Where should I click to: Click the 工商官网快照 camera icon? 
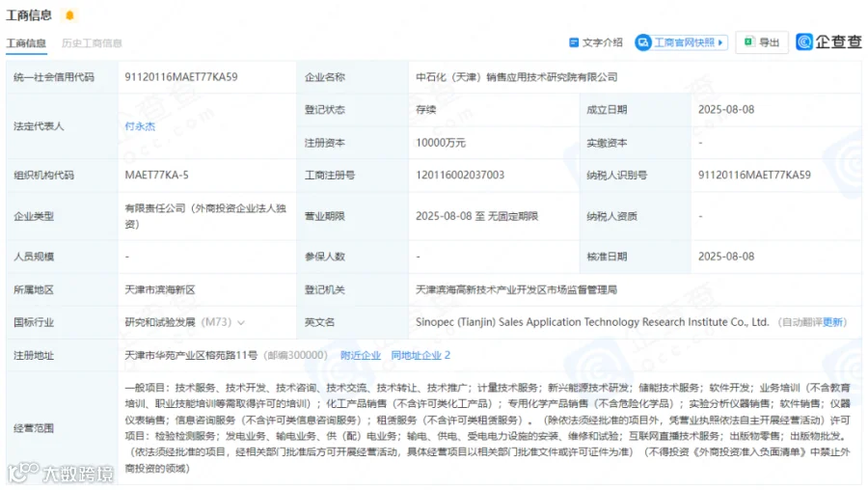[643, 42]
